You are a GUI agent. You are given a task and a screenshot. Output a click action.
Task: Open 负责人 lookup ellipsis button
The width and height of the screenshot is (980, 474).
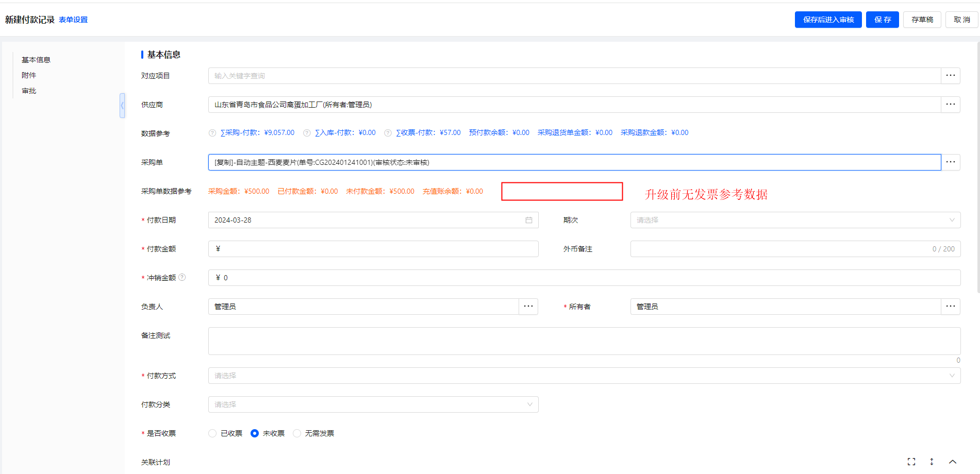[528, 307]
